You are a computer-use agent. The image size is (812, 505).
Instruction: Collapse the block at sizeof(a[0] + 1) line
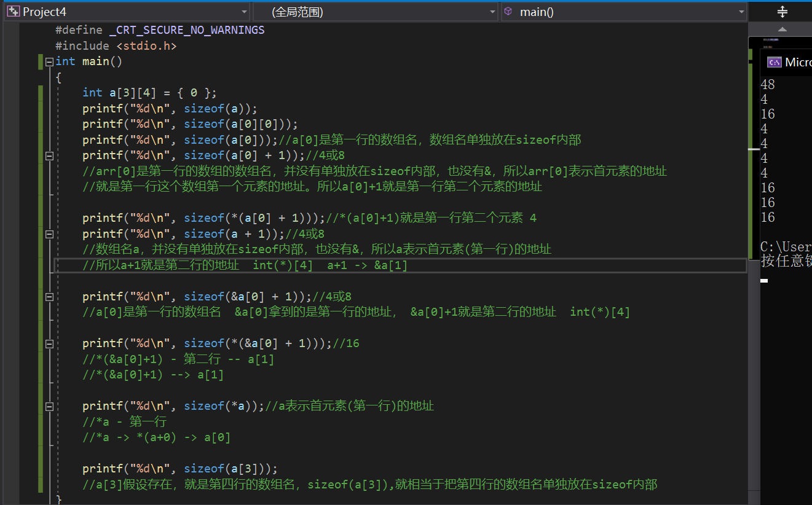click(x=49, y=155)
